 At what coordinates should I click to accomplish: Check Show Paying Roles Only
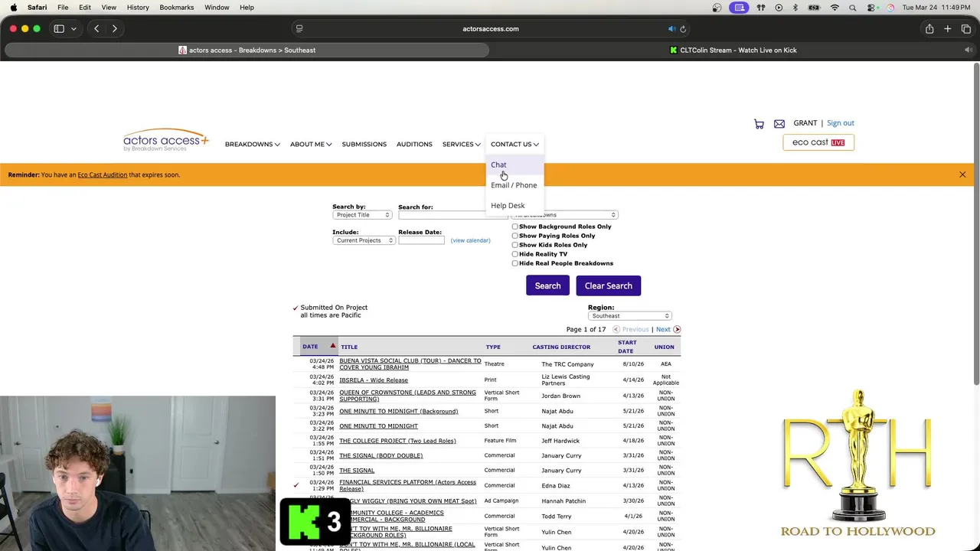515,236
